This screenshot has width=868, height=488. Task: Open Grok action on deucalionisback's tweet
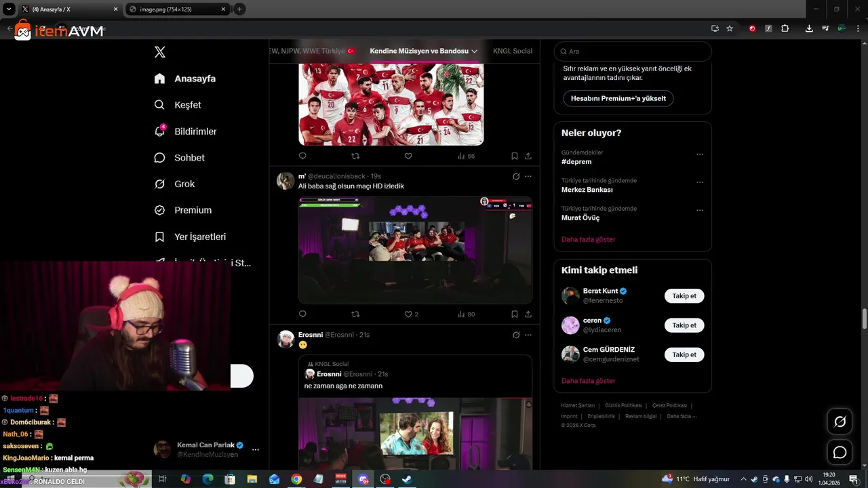tap(516, 176)
